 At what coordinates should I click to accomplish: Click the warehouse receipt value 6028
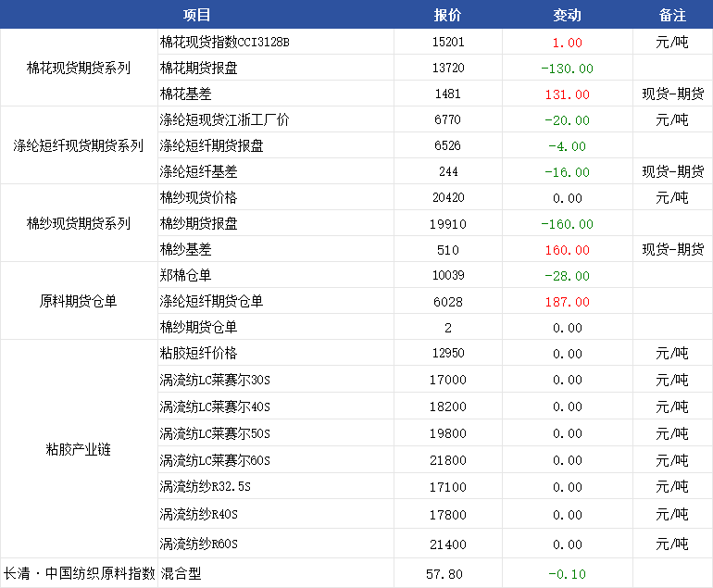pyautogui.click(x=448, y=302)
